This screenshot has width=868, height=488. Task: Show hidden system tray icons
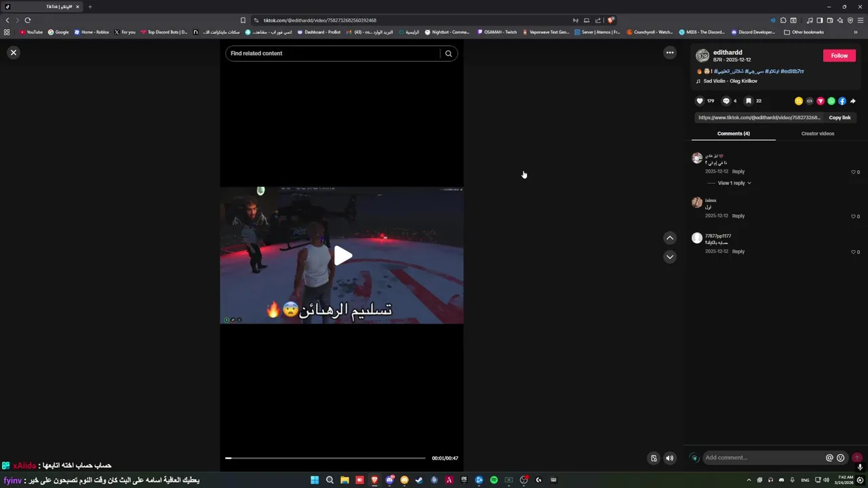pos(749,480)
